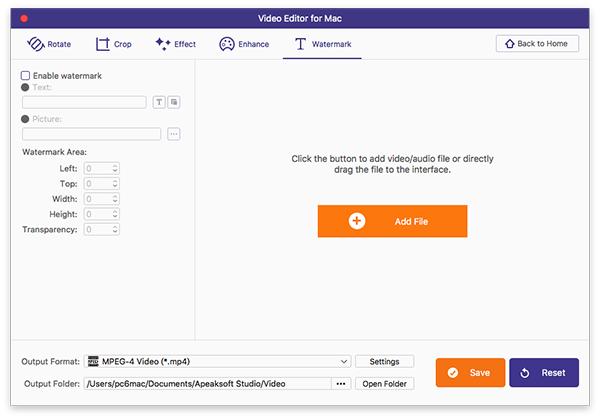Click the plus circle icon on Add File

point(357,221)
